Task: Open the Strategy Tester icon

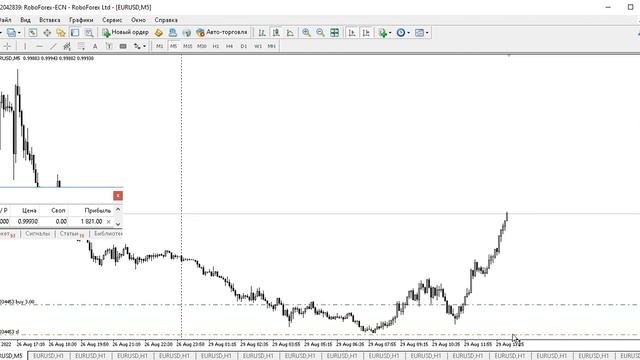Action: tap(89, 33)
